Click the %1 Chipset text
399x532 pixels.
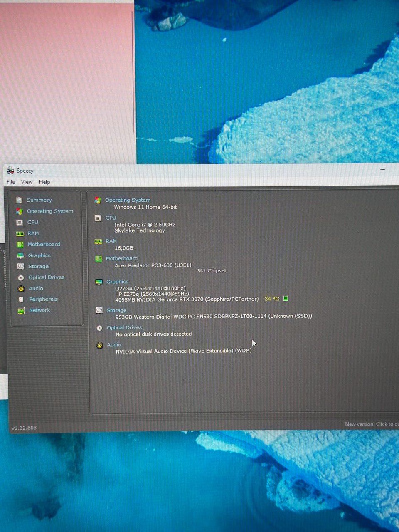212,271
